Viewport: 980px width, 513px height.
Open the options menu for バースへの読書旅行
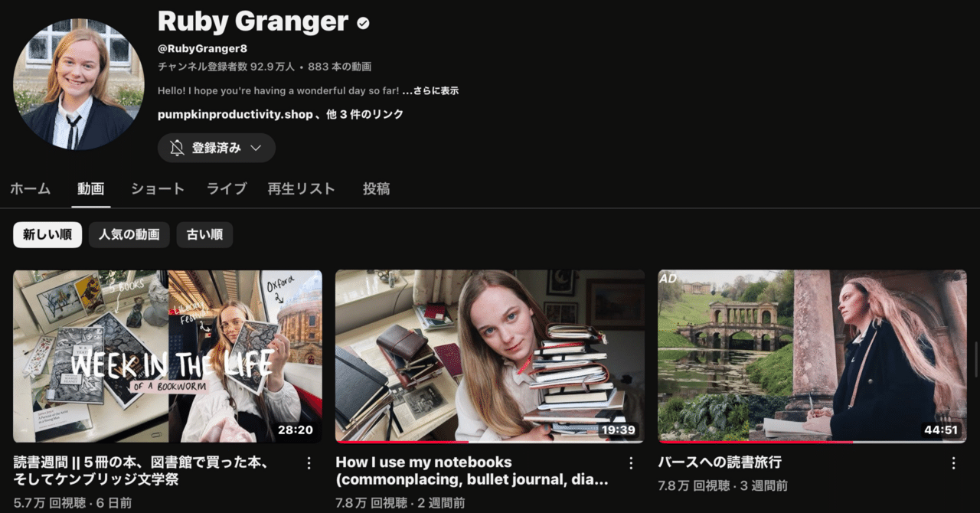point(953,462)
